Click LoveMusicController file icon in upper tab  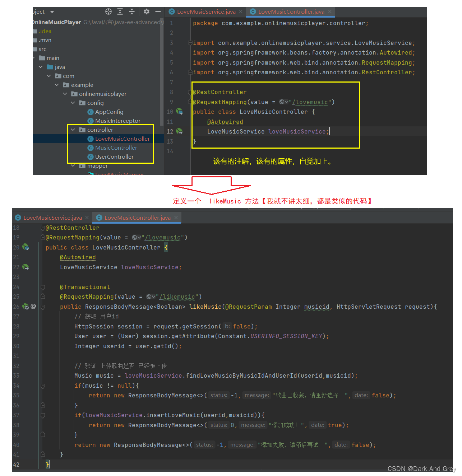(253, 12)
